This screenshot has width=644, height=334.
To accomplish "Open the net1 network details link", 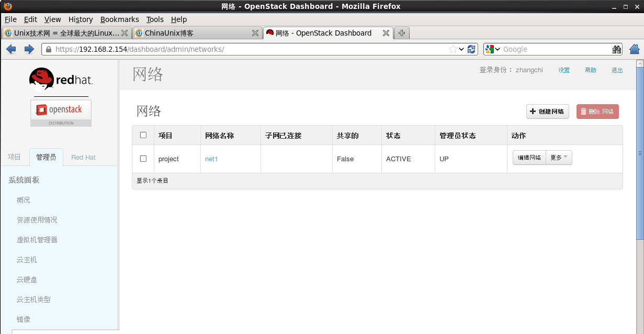I will [211, 159].
